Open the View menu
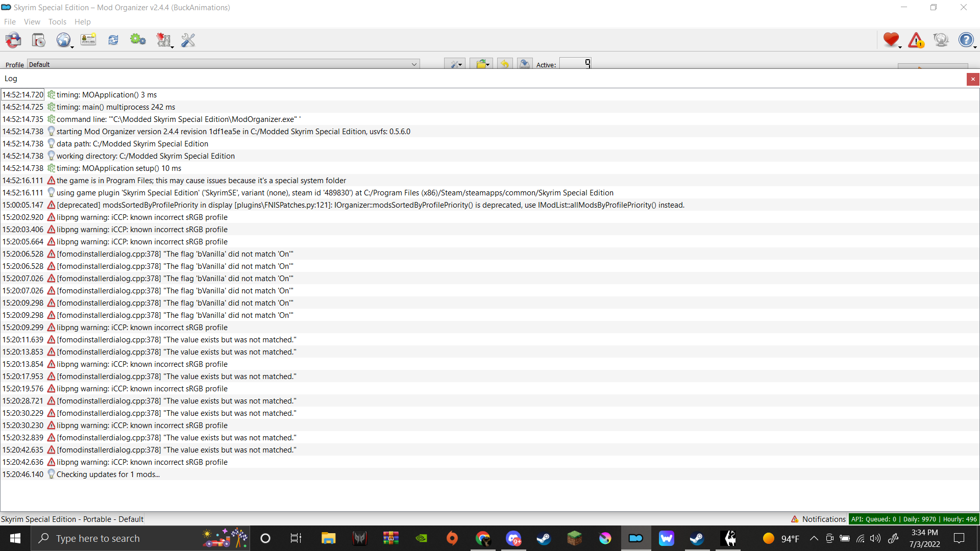 [32, 22]
